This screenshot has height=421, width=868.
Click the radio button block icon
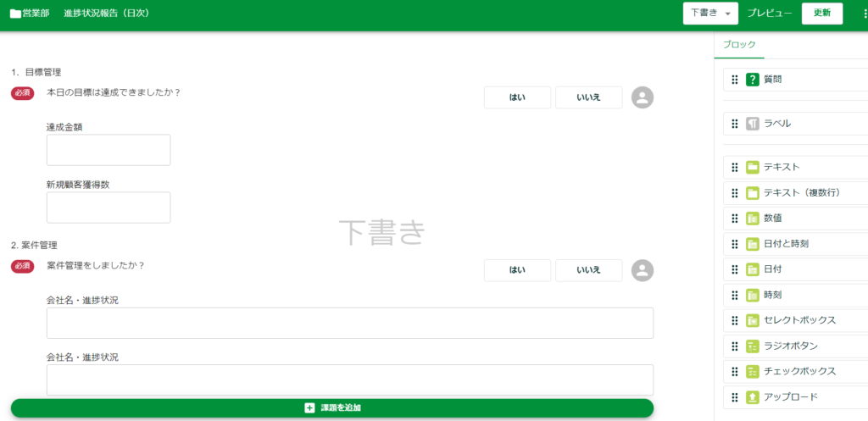tap(752, 346)
